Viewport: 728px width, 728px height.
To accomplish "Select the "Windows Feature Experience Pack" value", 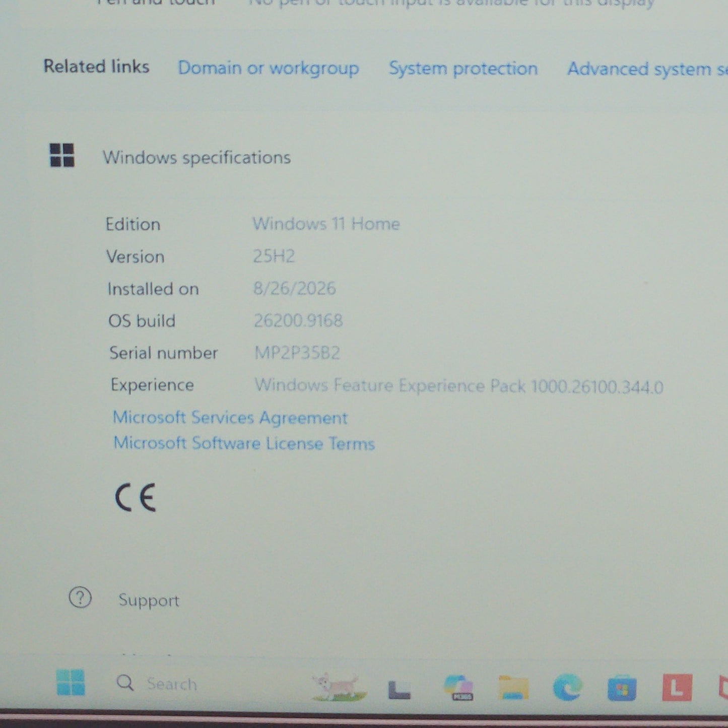I will pyautogui.click(x=459, y=386).
